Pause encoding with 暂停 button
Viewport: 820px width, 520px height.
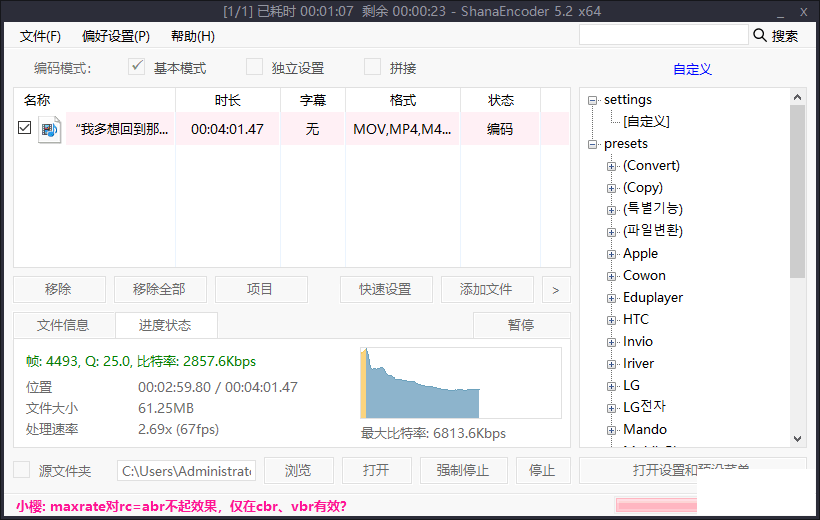click(521, 325)
